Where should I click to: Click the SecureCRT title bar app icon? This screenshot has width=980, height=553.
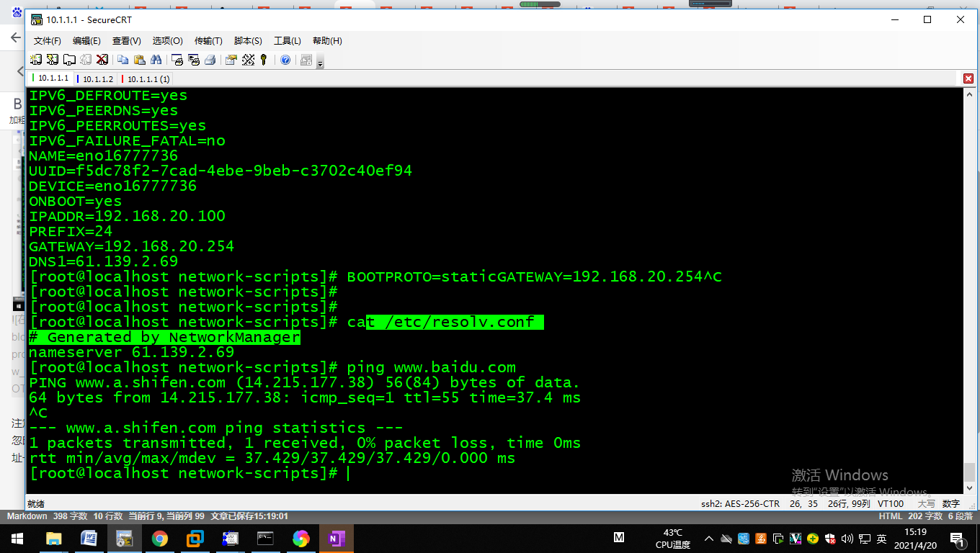(36, 19)
